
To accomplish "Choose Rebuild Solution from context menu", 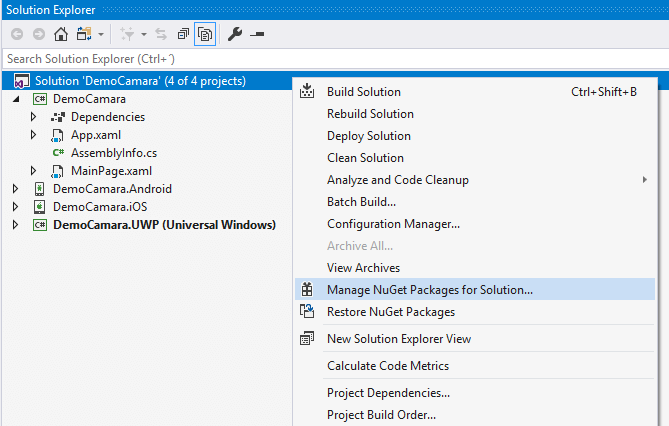I will 370,114.
